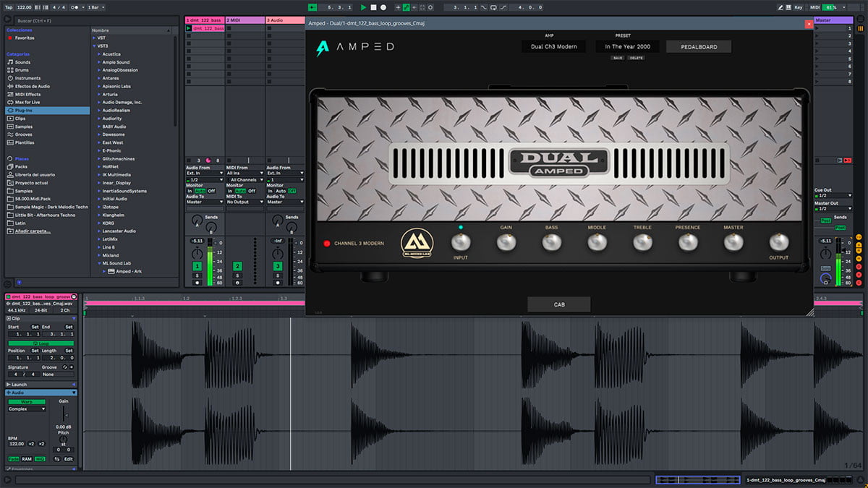Solo track 1 with S button

[197, 276]
